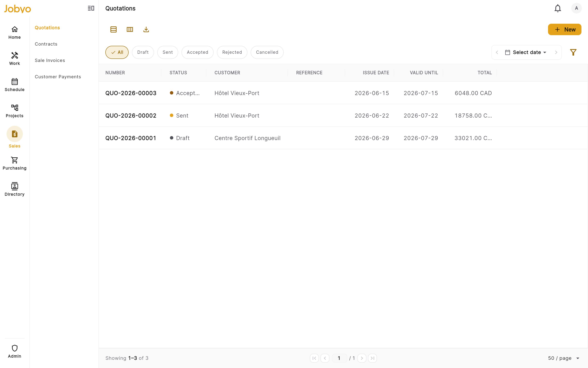Filter quotations by Sent status
588x368 pixels.
point(168,52)
